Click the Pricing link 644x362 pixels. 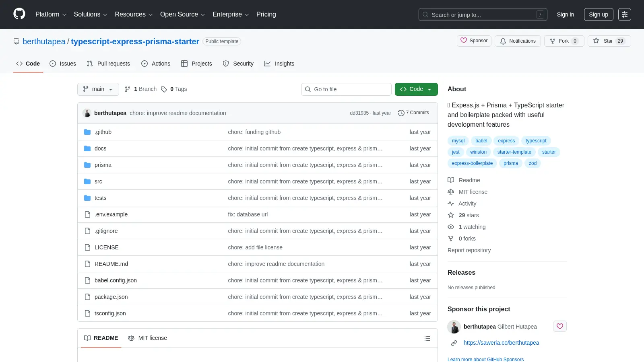click(x=266, y=14)
